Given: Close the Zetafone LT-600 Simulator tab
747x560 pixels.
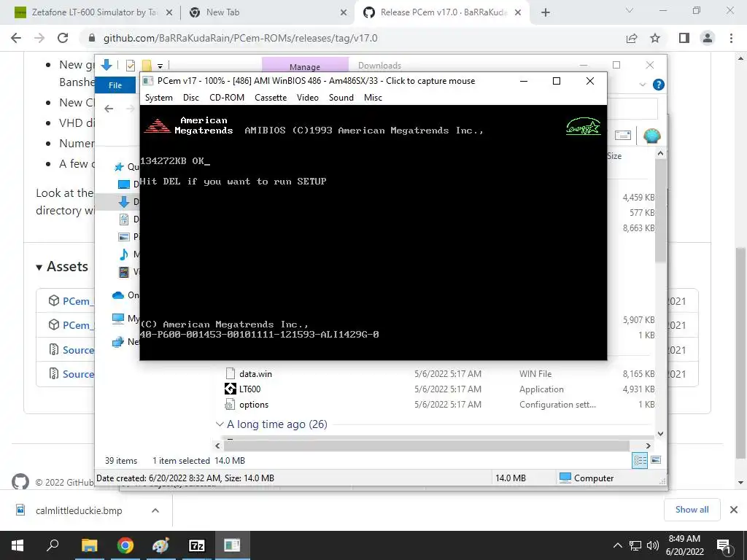Looking at the screenshot, I should (169, 13).
